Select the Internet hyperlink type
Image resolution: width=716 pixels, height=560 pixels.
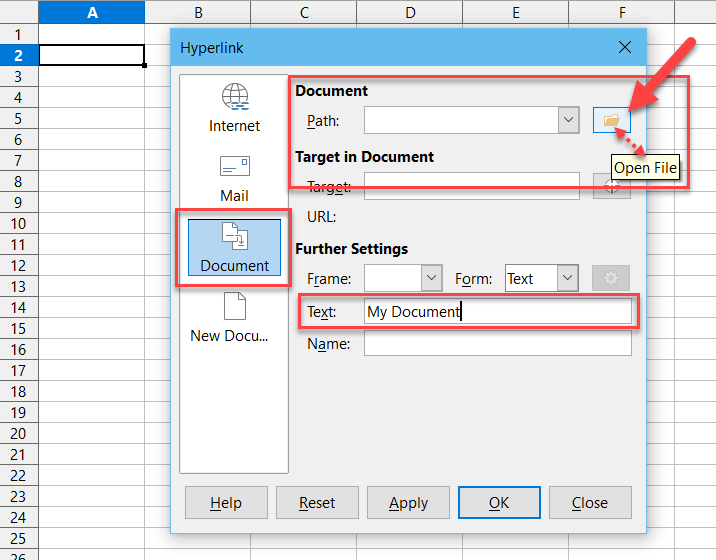click(x=234, y=109)
